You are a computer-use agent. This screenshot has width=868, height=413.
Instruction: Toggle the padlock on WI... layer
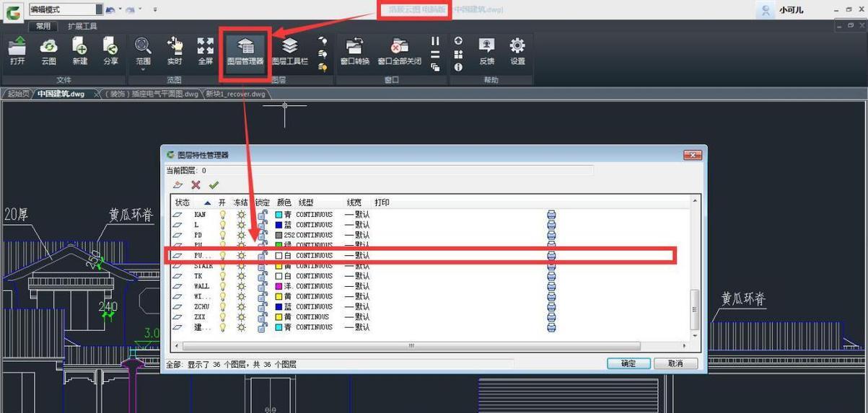point(263,296)
